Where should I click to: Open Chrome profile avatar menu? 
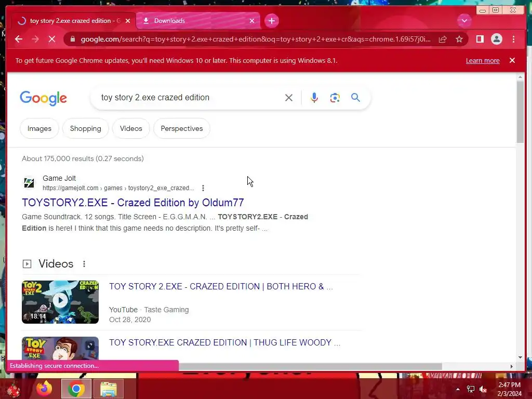[496, 39]
